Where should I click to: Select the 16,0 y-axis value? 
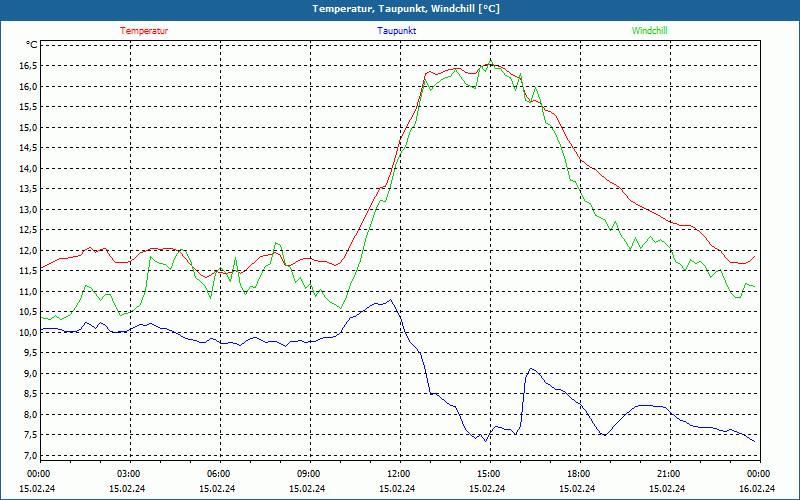pos(28,86)
